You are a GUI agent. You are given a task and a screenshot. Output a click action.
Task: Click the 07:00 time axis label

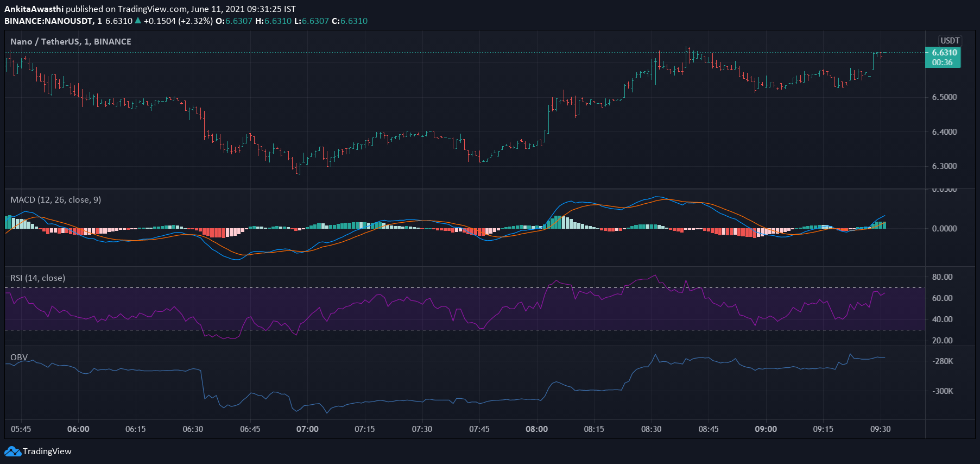(x=307, y=429)
